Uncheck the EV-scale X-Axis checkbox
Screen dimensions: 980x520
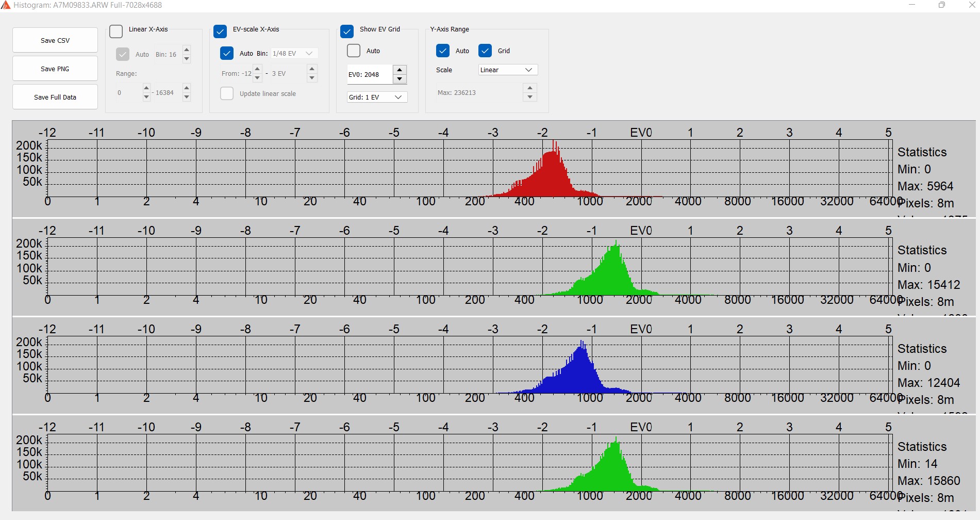point(220,31)
